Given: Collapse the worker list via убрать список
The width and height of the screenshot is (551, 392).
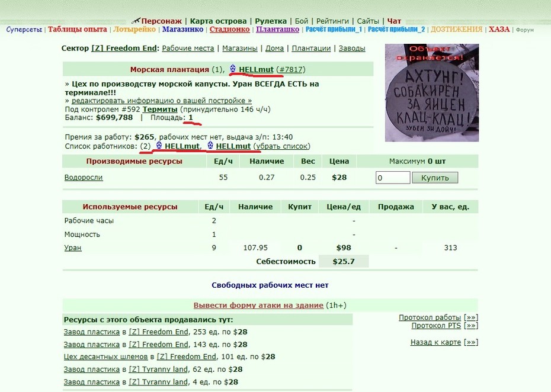Looking at the screenshot, I should tap(283, 146).
